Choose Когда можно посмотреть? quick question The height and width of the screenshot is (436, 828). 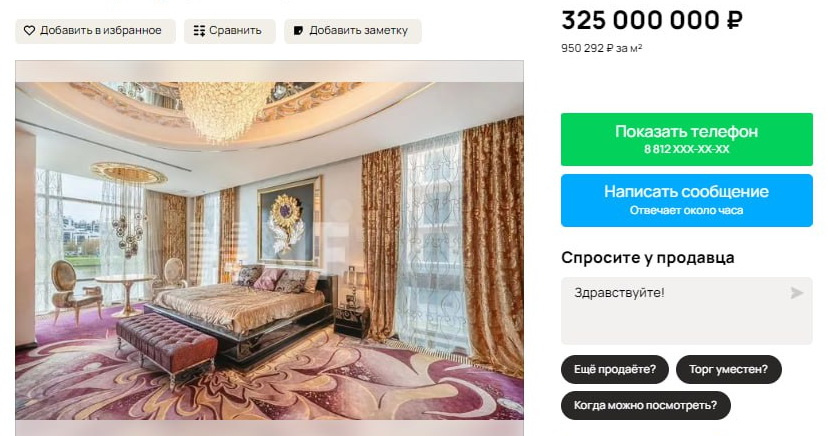646,405
